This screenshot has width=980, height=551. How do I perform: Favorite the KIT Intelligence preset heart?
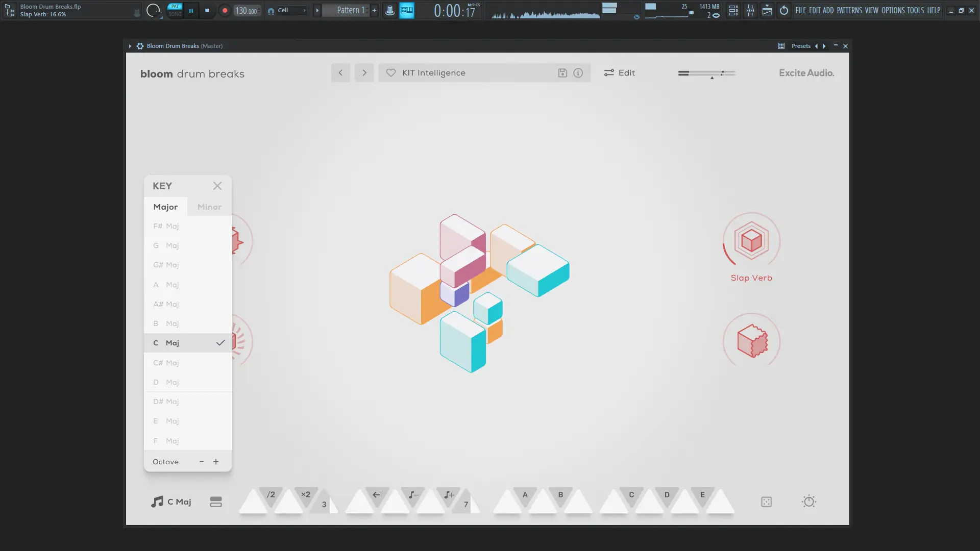(390, 72)
